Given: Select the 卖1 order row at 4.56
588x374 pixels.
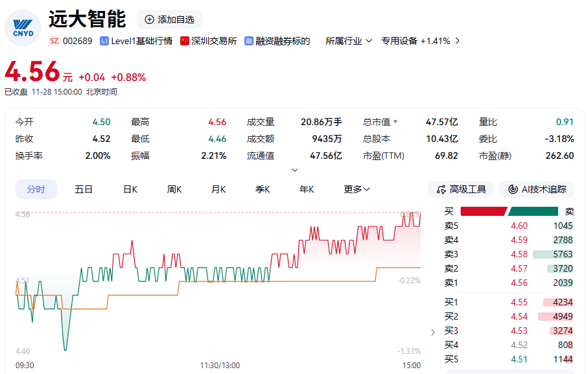Looking at the screenshot, I should coord(508,283).
